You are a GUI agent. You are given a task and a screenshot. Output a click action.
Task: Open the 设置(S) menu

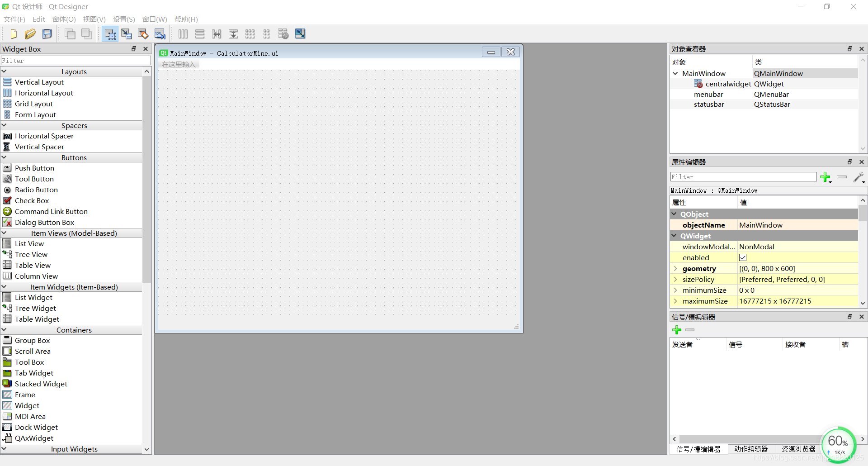[124, 19]
